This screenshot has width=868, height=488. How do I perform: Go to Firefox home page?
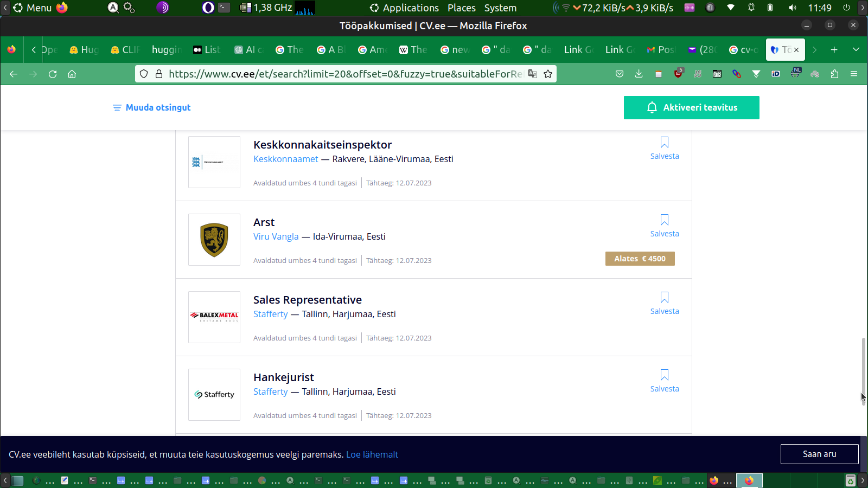(x=72, y=74)
